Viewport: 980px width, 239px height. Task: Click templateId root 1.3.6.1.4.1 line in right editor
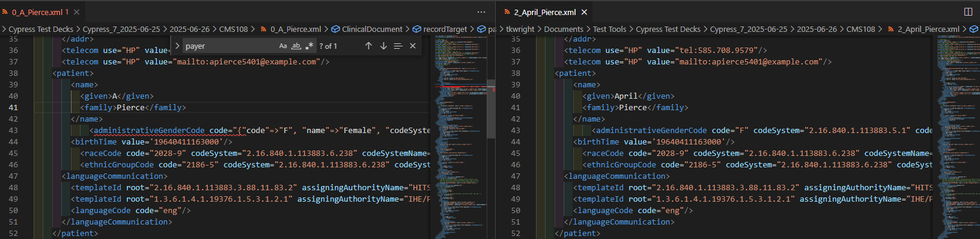753,199
